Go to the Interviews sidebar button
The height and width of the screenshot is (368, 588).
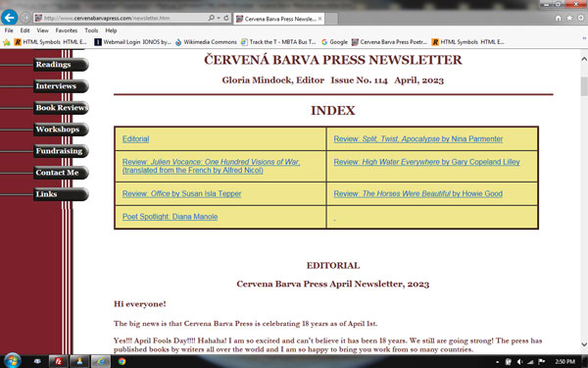click(x=61, y=86)
